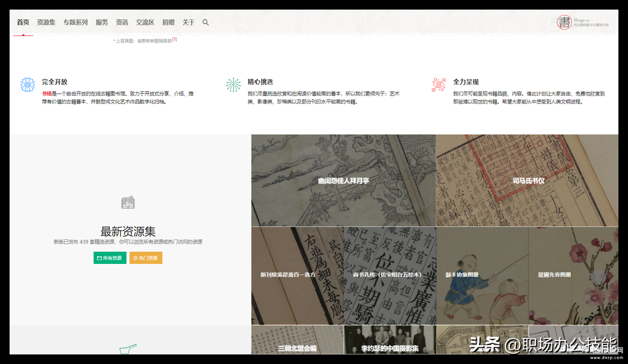Open the 资源集 menu
The height and width of the screenshot is (364, 628).
(46, 23)
